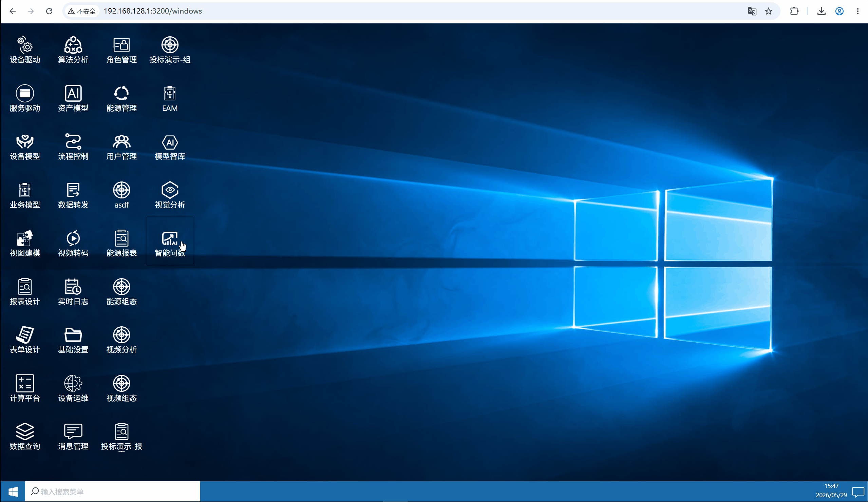This screenshot has width=868, height=502.
Task: Open the 表单设计 desktop icon
Action: pyautogui.click(x=25, y=340)
